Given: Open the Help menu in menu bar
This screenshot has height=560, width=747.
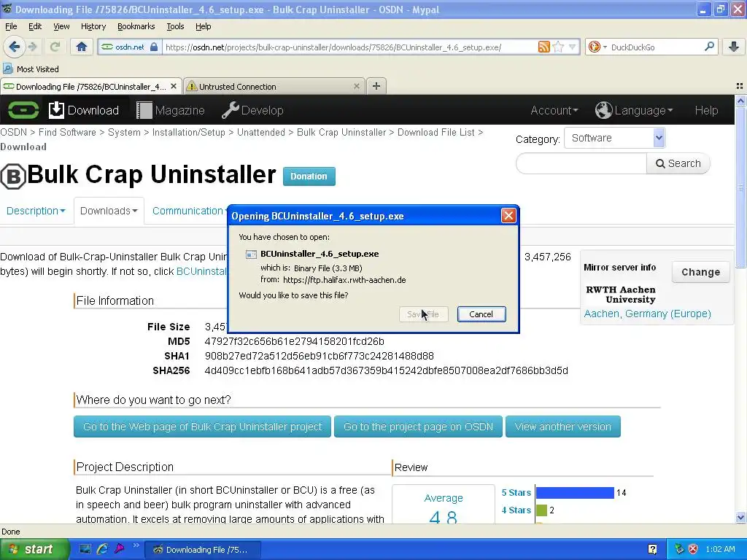Looking at the screenshot, I should (203, 26).
